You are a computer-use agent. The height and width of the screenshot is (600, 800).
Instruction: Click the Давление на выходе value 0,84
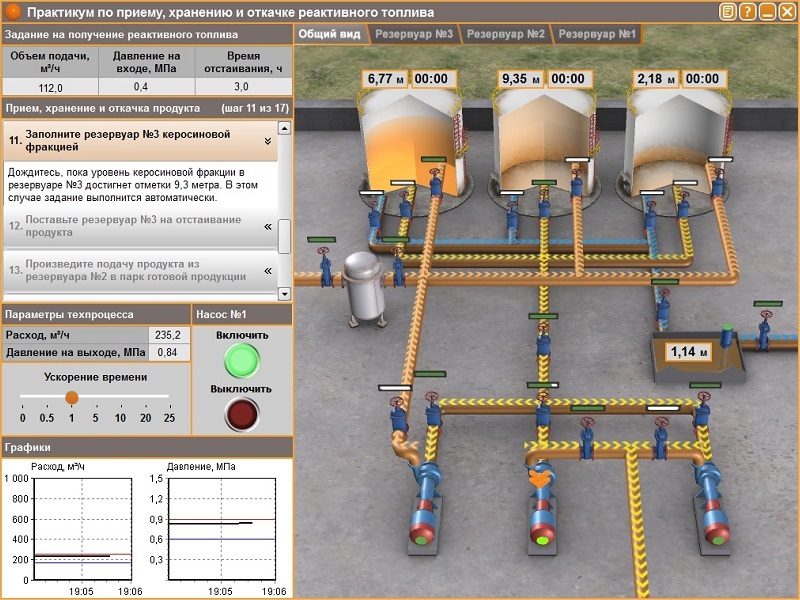coord(169,352)
